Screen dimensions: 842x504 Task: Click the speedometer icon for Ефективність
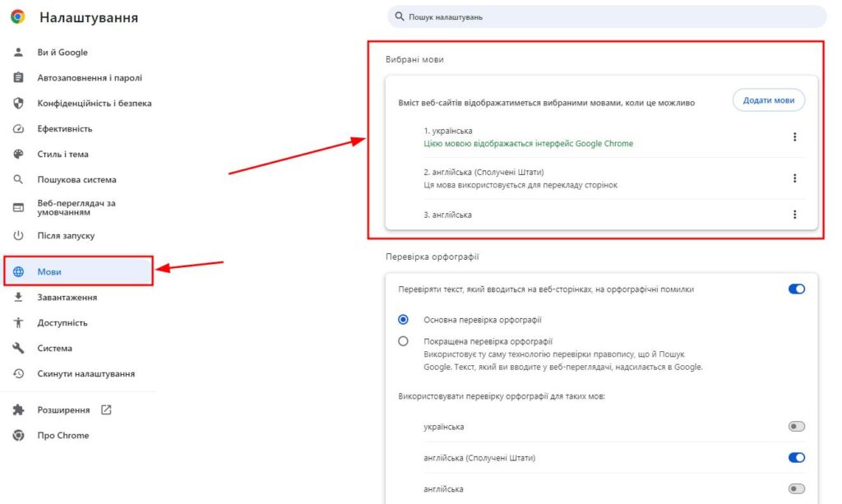(x=18, y=129)
